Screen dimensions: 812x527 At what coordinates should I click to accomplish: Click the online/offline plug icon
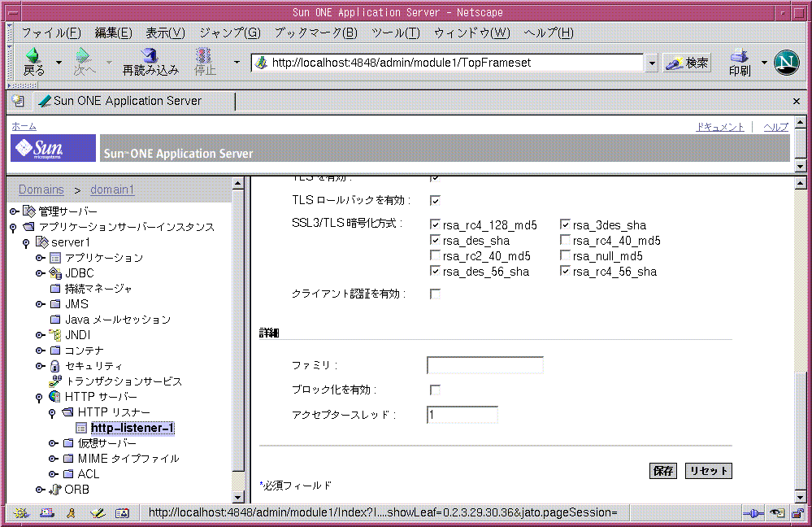coord(753,513)
